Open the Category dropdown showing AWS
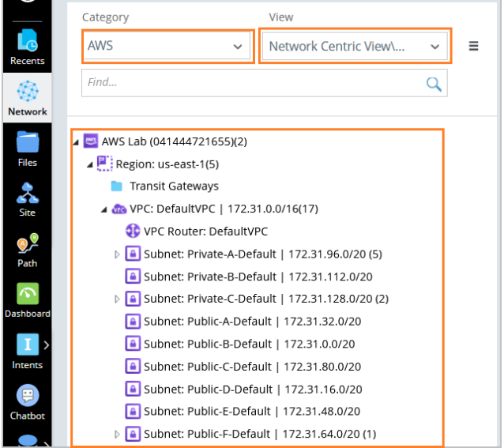This screenshot has height=448, width=504. click(x=167, y=47)
